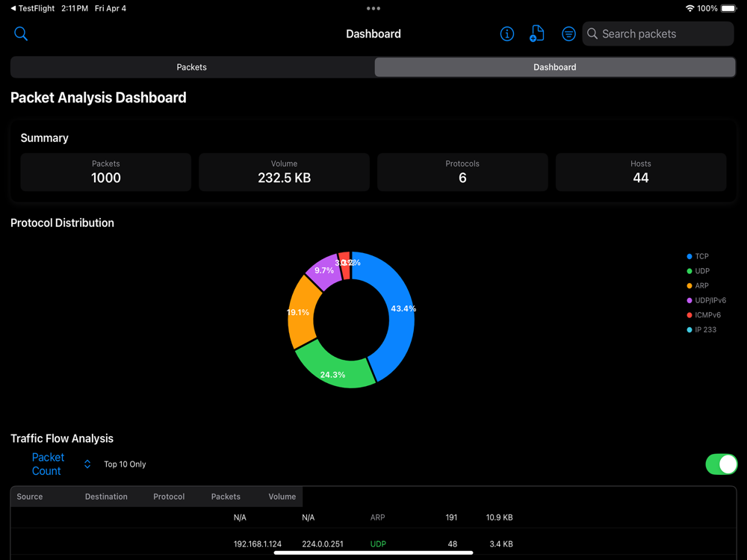Tap the Protocols 6 summary card
The image size is (747, 560).
point(462,172)
